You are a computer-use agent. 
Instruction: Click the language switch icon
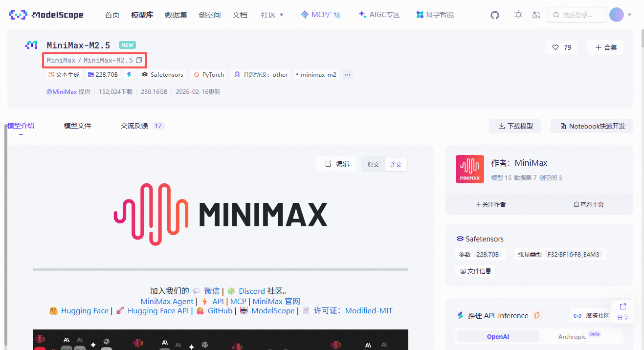click(536, 15)
